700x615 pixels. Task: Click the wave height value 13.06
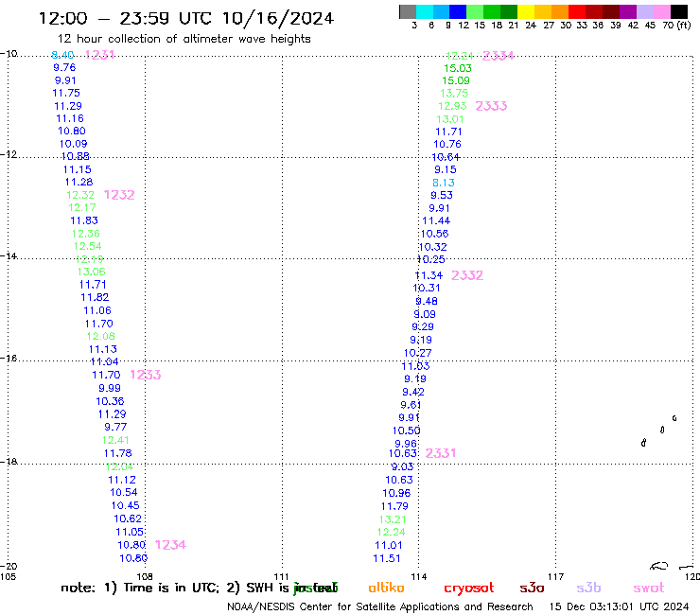tap(91, 272)
